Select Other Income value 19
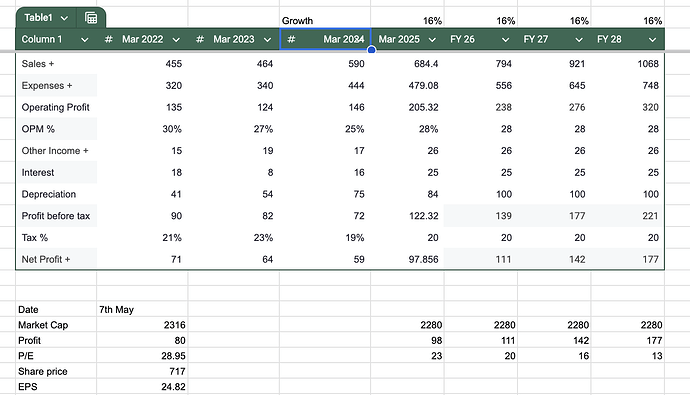The image size is (690, 395). [268, 151]
